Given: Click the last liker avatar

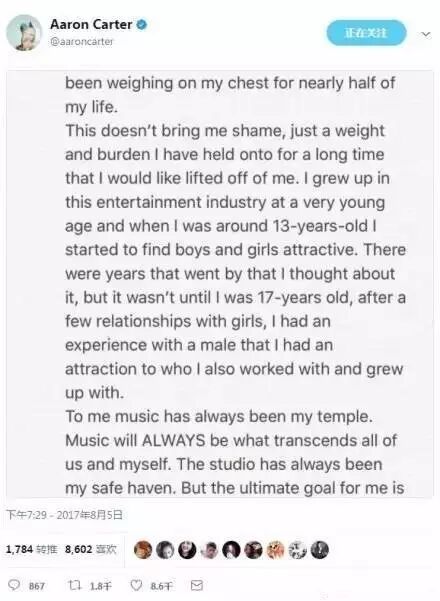Looking at the screenshot, I should (x=320, y=550).
